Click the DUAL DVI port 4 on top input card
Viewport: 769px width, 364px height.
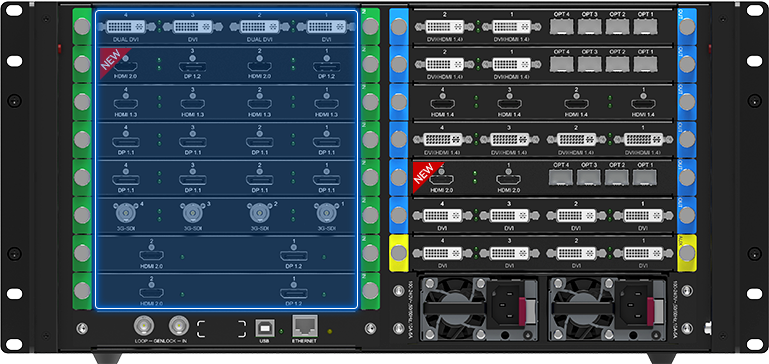pyautogui.click(x=125, y=26)
